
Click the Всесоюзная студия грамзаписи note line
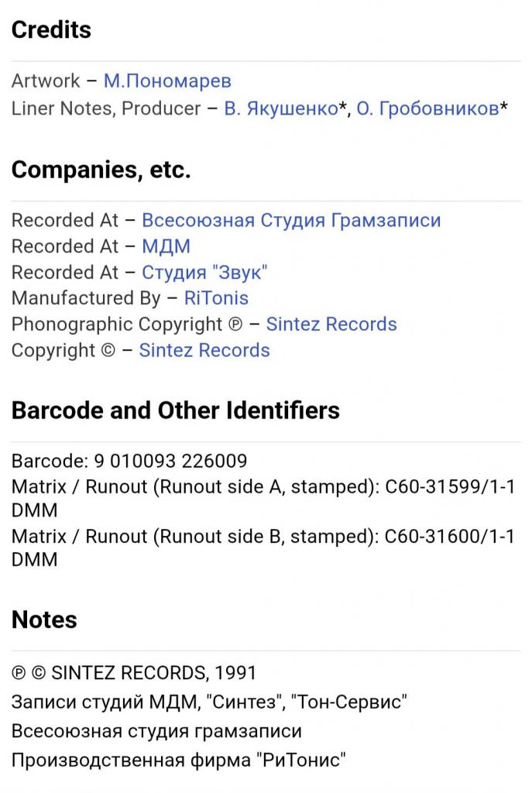156,731
